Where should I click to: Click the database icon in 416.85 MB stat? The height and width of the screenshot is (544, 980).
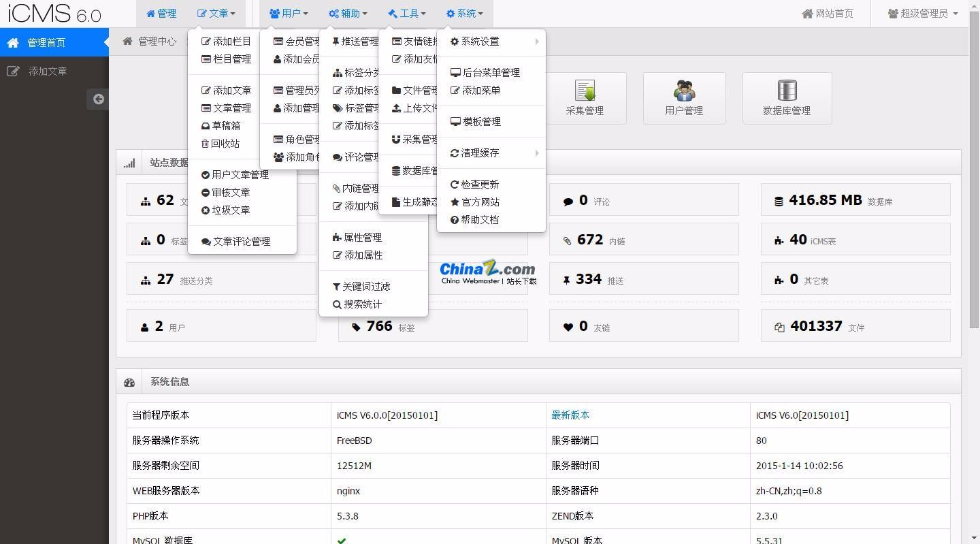(x=779, y=202)
